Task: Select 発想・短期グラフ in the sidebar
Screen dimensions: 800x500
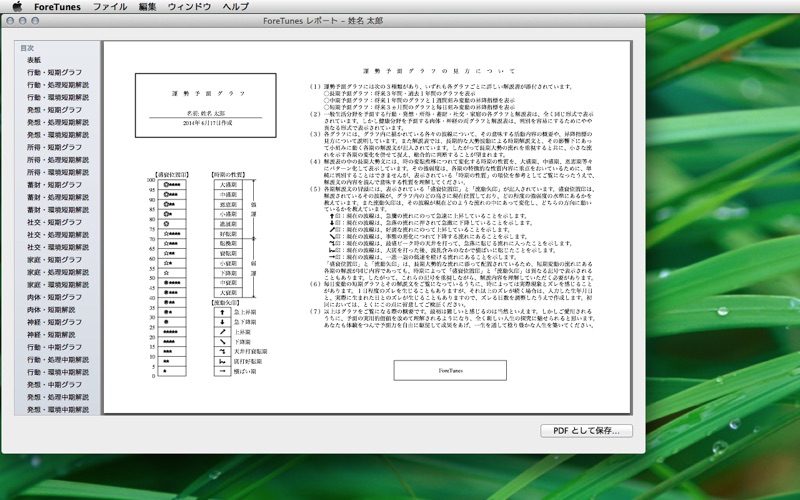Action: click(55, 110)
